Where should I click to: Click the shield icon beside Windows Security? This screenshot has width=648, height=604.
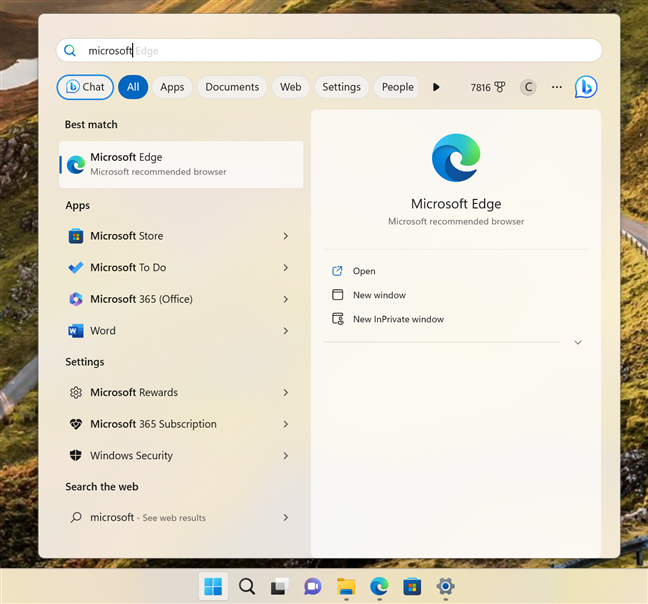click(76, 455)
